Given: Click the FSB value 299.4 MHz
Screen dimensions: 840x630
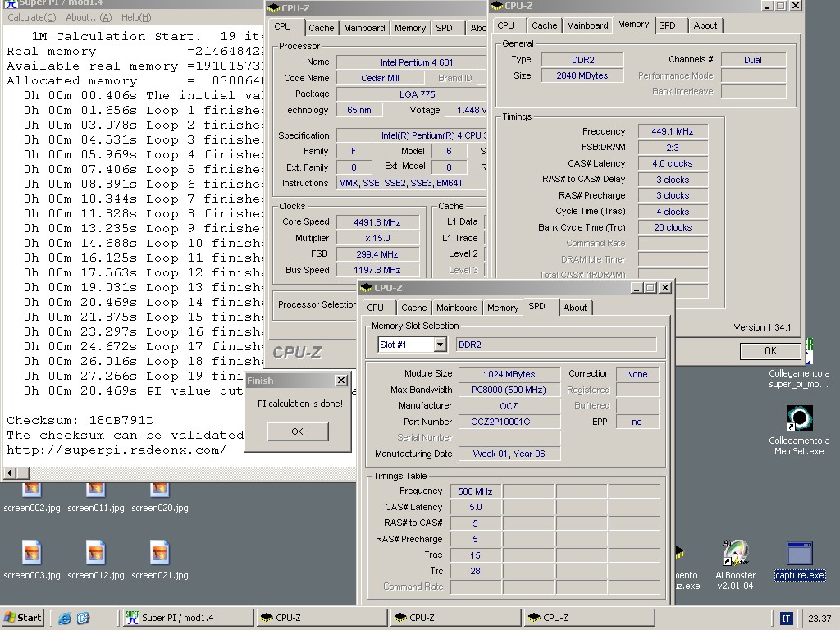Looking at the screenshot, I should pyautogui.click(x=377, y=254).
